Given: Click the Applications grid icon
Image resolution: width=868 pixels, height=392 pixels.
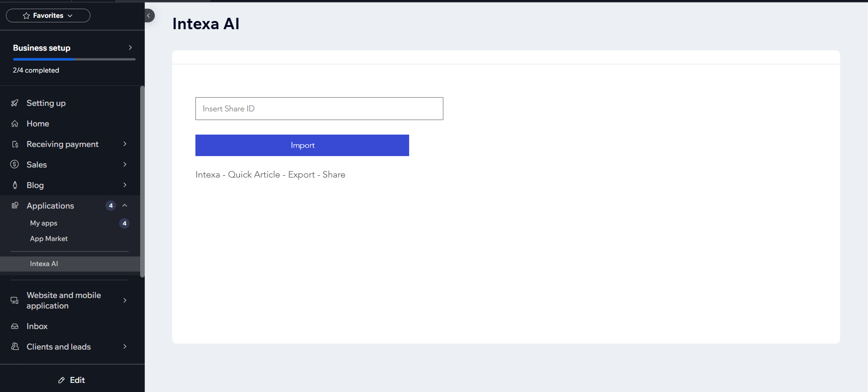Looking at the screenshot, I should (15, 205).
